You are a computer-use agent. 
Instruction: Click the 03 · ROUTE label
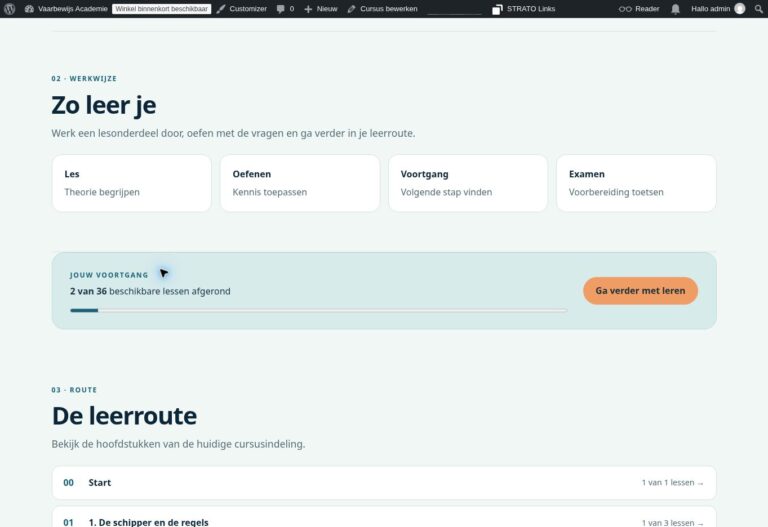coord(74,390)
